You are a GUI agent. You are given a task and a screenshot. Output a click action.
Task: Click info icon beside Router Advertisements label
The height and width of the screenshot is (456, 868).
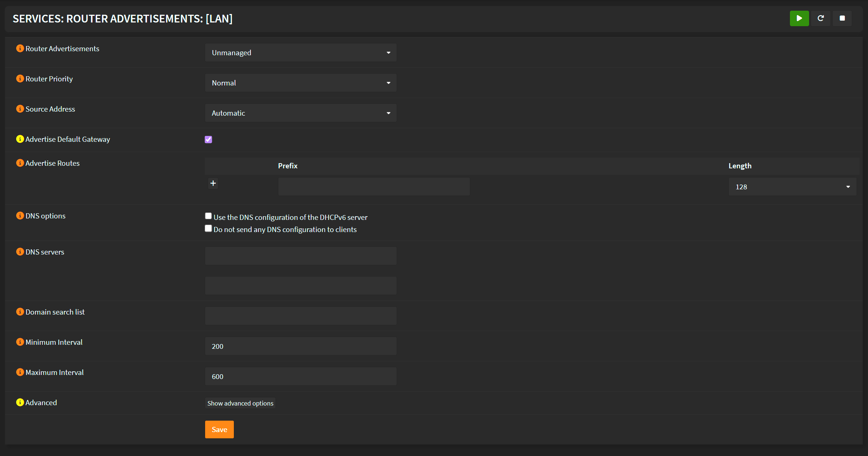coord(20,49)
